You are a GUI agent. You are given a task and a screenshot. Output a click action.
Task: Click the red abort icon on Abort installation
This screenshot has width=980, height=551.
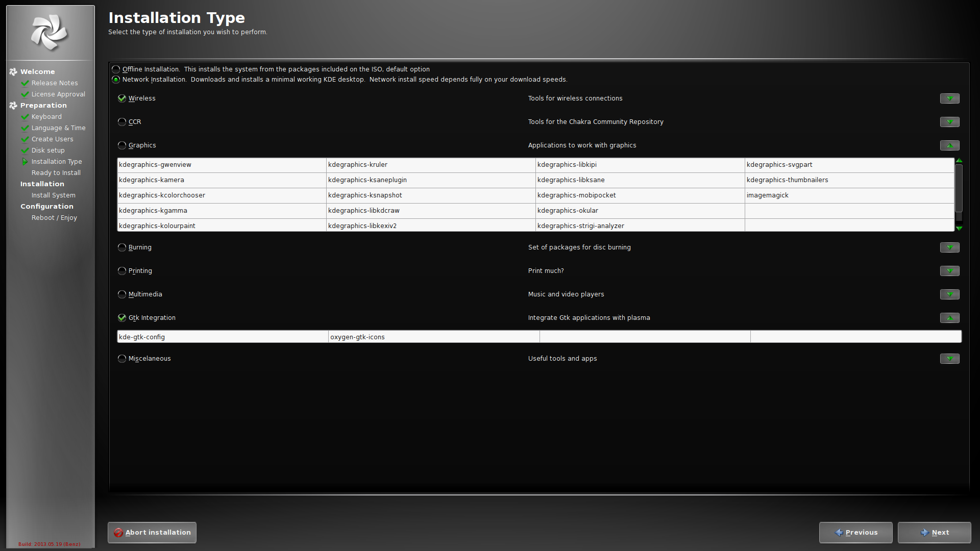(x=118, y=533)
